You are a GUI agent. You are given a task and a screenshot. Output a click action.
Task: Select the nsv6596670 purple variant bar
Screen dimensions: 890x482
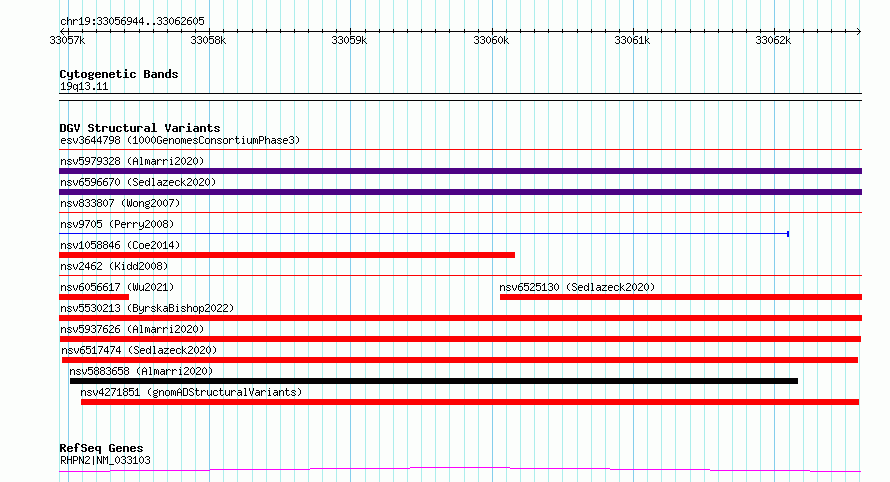460,192
